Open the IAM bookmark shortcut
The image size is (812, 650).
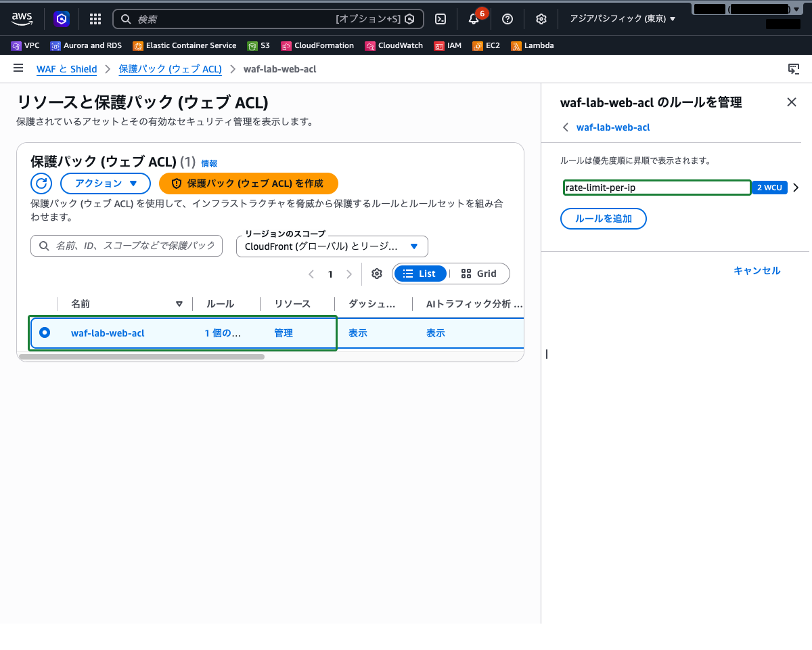[x=448, y=45]
